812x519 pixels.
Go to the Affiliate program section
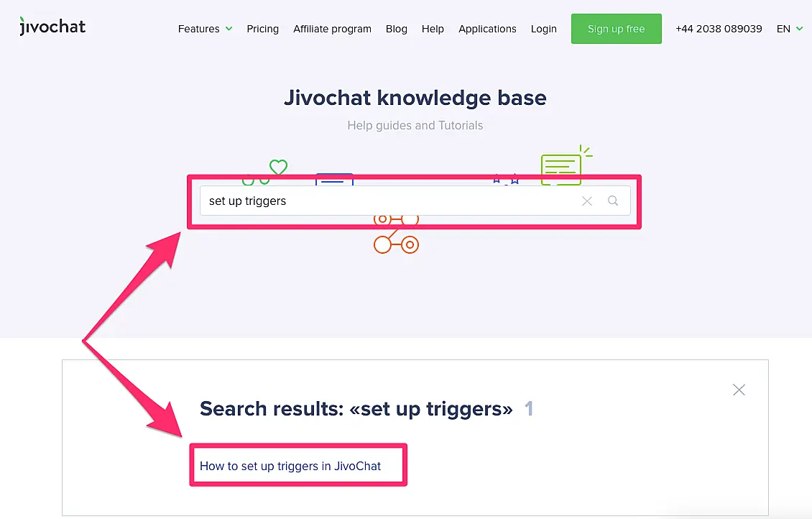coord(332,29)
